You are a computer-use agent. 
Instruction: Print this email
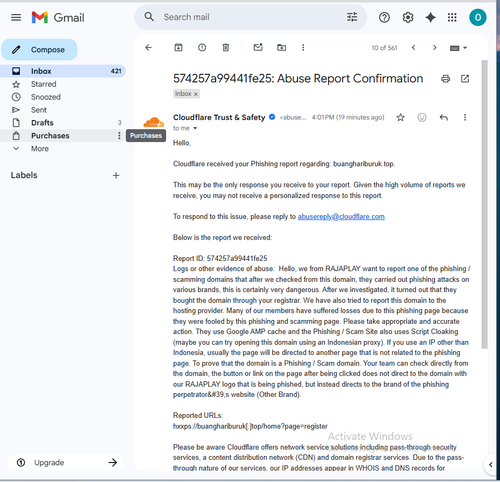445,79
